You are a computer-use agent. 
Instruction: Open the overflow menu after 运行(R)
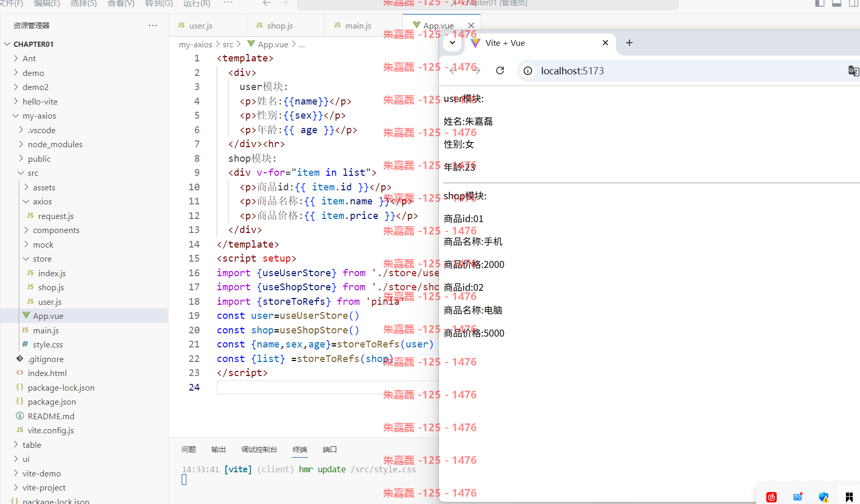[228, 3]
